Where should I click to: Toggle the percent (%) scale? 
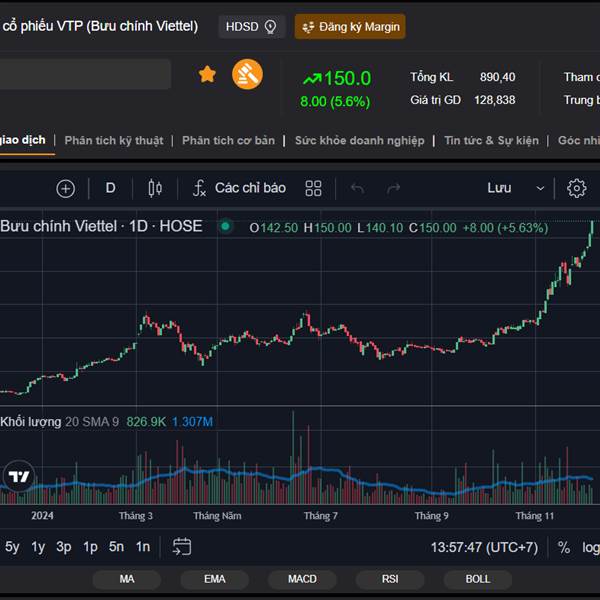tap(564, 548)
